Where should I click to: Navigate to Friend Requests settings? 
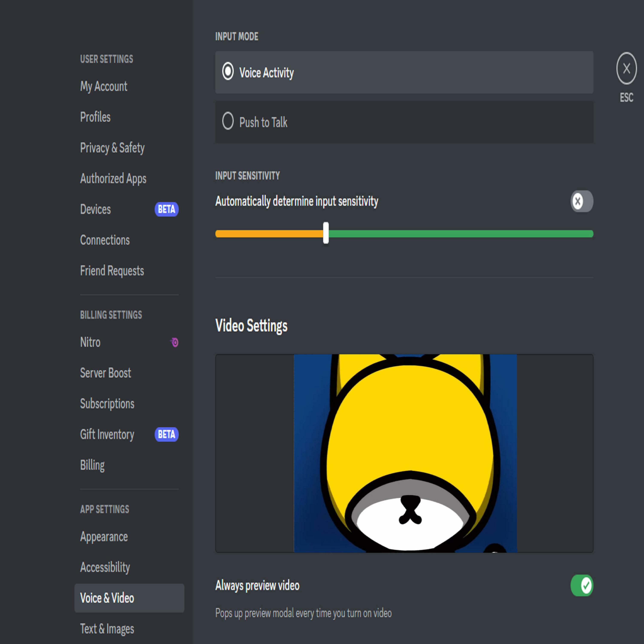[x=112, y=271]
